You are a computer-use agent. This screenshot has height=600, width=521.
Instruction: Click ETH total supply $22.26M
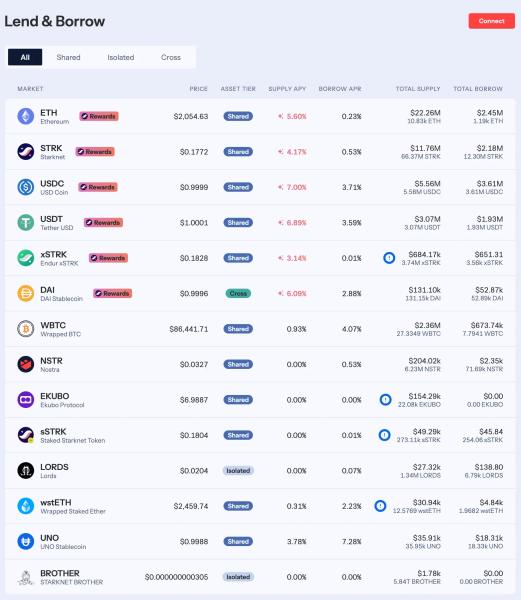tap(425, 113)
